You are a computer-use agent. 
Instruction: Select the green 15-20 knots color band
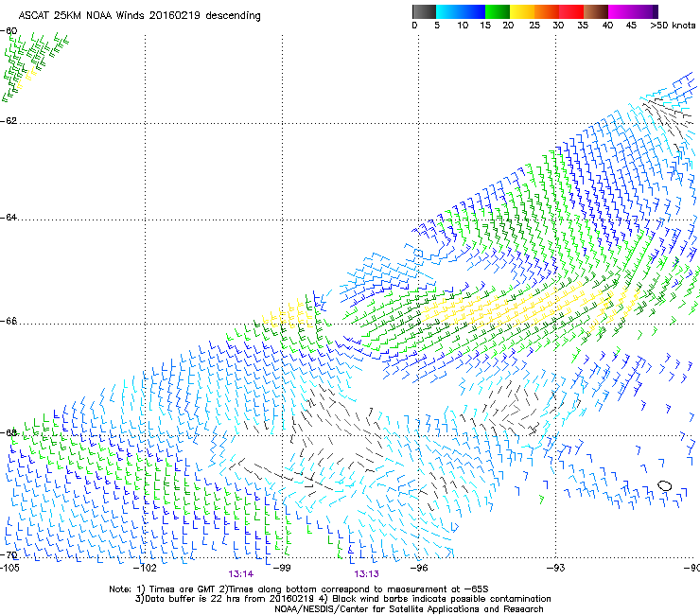498,11
